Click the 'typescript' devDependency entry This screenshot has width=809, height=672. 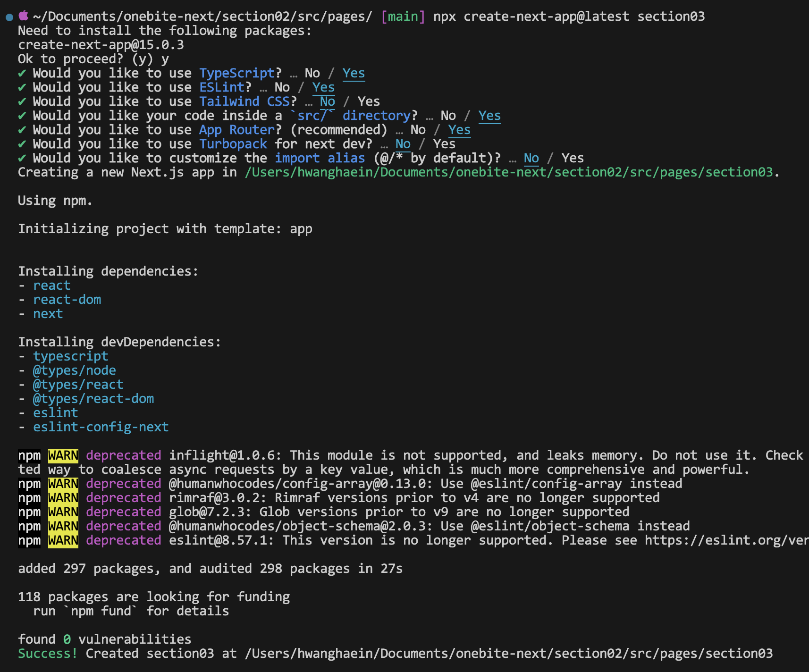(x=71, y=357)
